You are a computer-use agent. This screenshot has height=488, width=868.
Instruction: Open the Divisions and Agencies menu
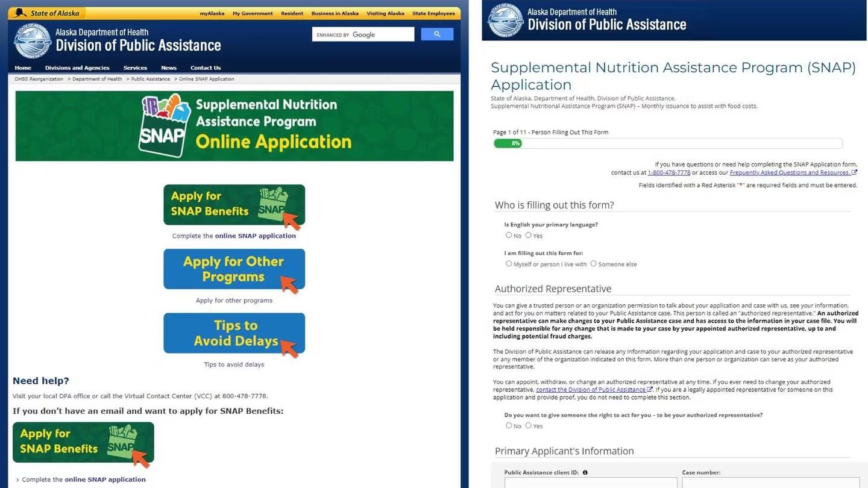pyautogui.click(x=77, y=68)
